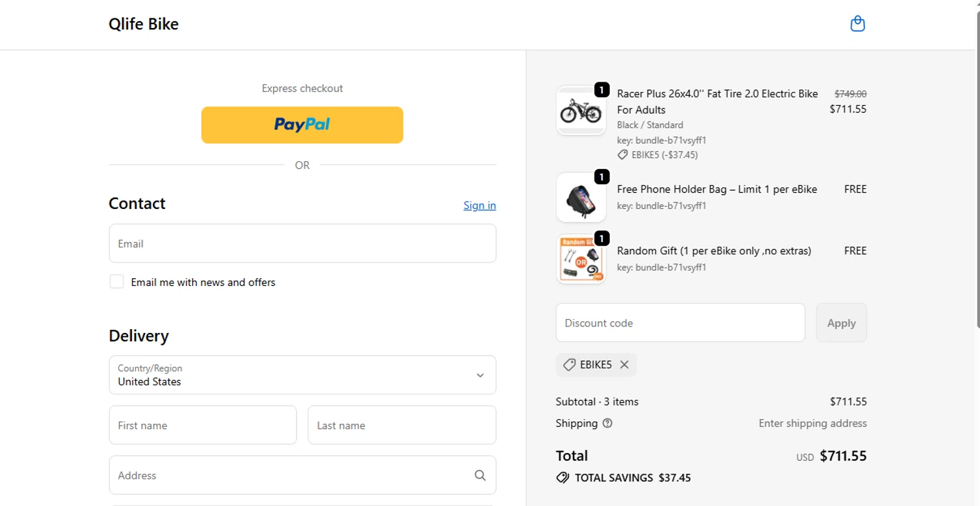Focus the Address input field
The height and width of the screenshot is (506, 980).
click(302, 475)
